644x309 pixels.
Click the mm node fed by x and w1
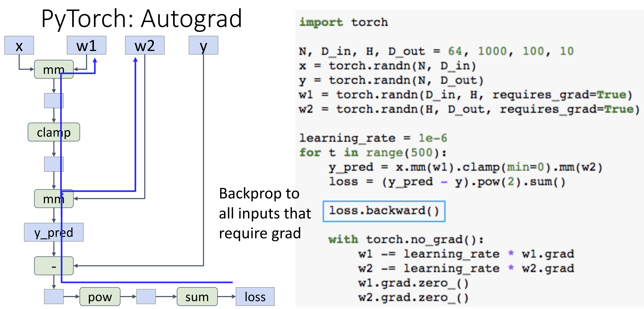click(54, 69)
